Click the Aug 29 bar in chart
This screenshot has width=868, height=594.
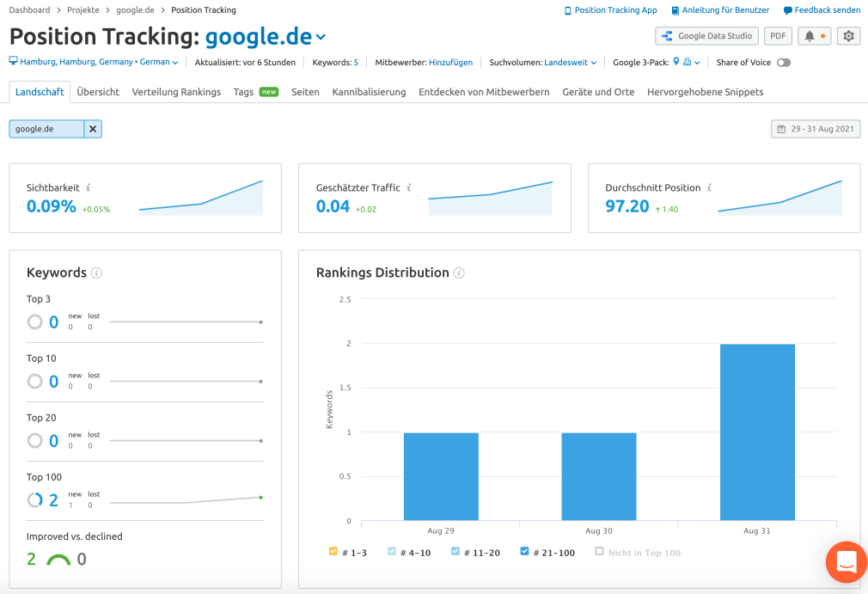(x=441, y=476)
